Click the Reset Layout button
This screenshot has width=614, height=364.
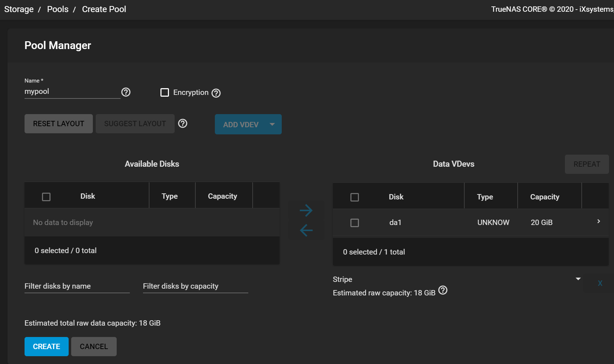point(59,124)
